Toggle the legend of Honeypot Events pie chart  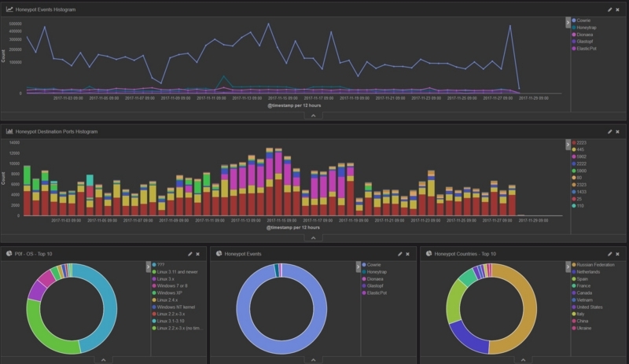coord(359,267)
